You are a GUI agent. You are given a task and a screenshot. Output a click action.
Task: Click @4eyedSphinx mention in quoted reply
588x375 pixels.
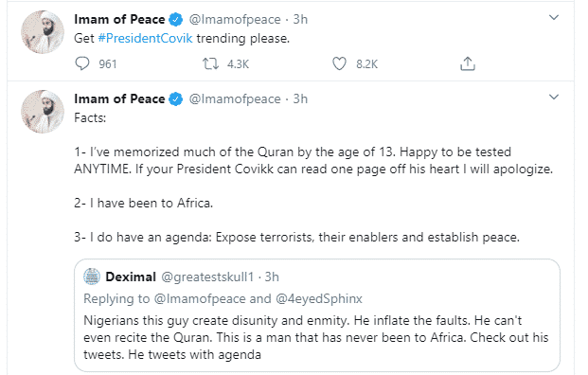pos(319,298)
